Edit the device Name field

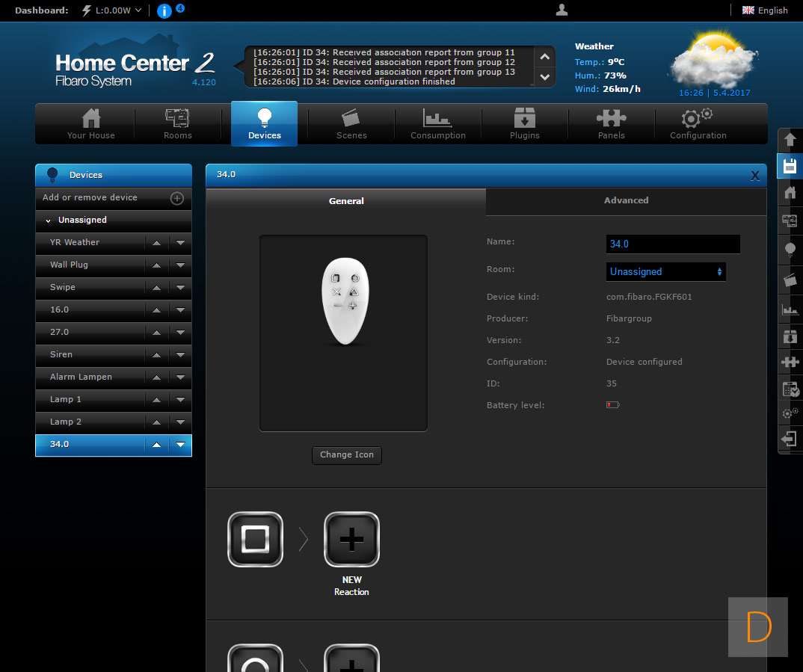pyautogui.click(x=673, y=244)
